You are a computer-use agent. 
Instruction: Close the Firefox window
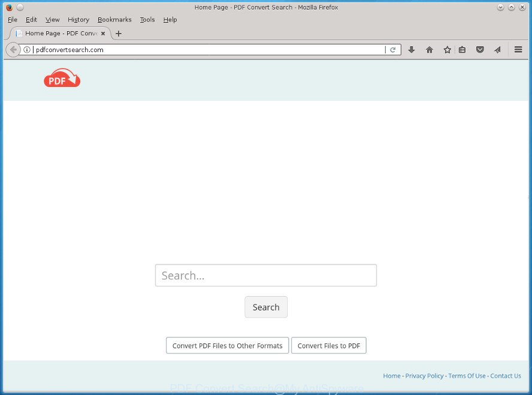click(x=522, y=7)
